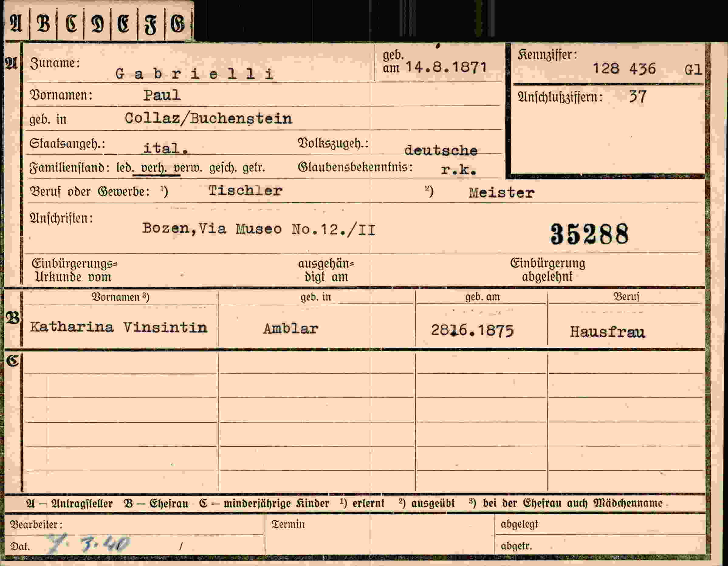Image resolution: width=728 pixels, height=566 pixels.
Task: Click the section B letter marker
Action: pyautogui.click(x=13, y=318)
